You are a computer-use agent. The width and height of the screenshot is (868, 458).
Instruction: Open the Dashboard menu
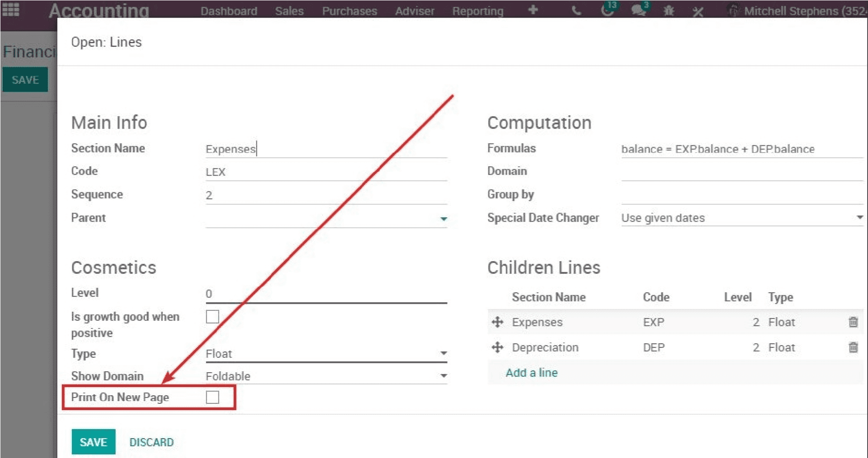229,11
